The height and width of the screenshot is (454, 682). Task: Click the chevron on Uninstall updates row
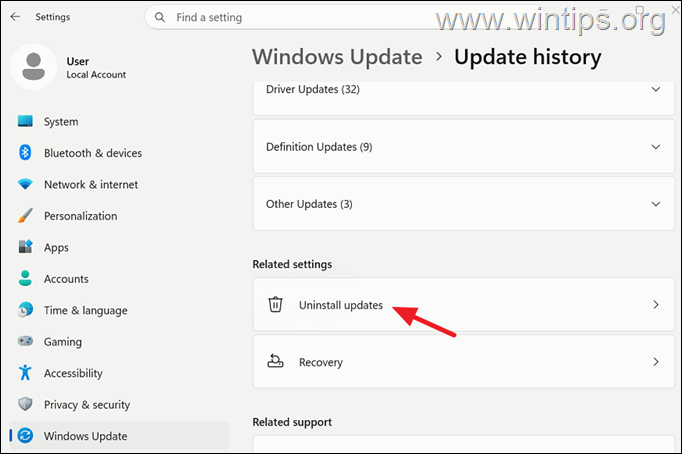tap(656, 304)
